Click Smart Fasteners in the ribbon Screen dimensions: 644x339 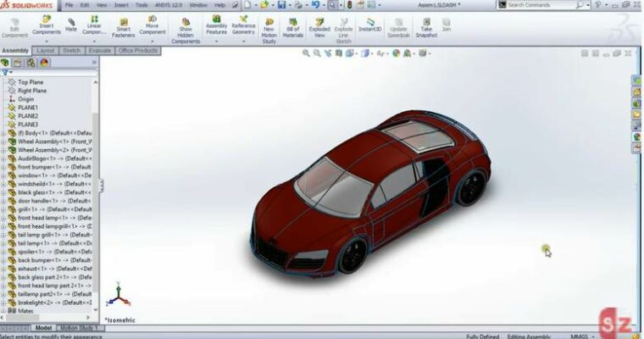(123, 28)
